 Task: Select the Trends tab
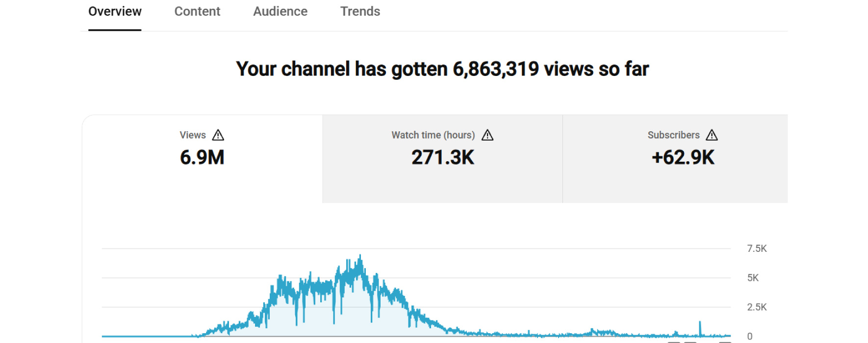(360, 11)
